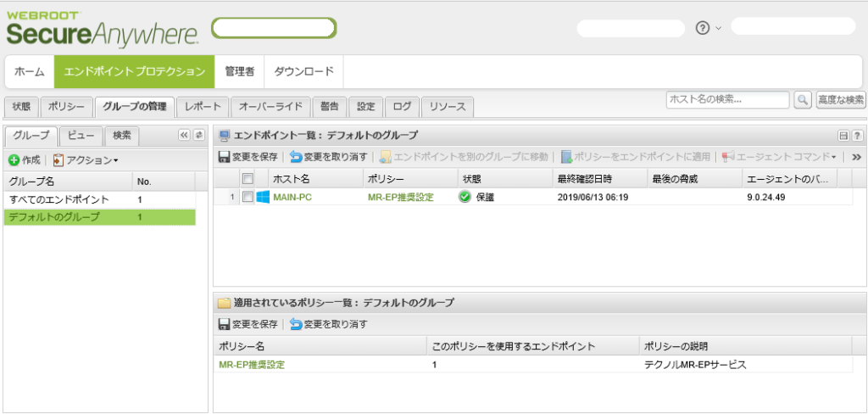Screen dimensions: 868x414
Task: Tick the checkbox for MAIN-PC row
Action: (x=248, y=197)
